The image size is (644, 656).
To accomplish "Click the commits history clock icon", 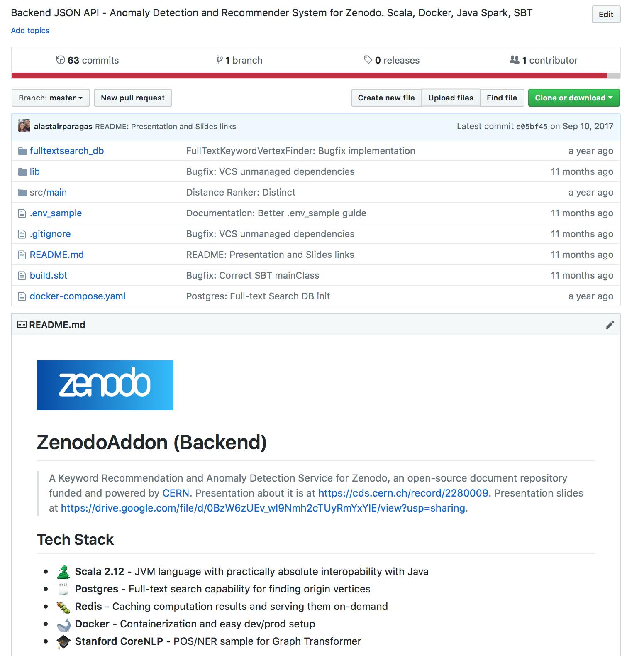I will point(61,60).
